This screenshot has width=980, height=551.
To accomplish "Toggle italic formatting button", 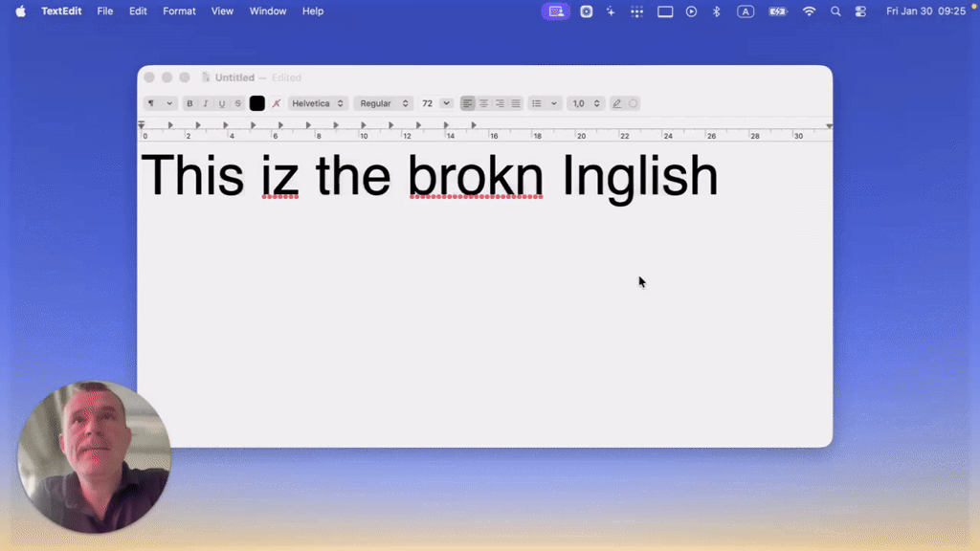I will click(206, 103).
